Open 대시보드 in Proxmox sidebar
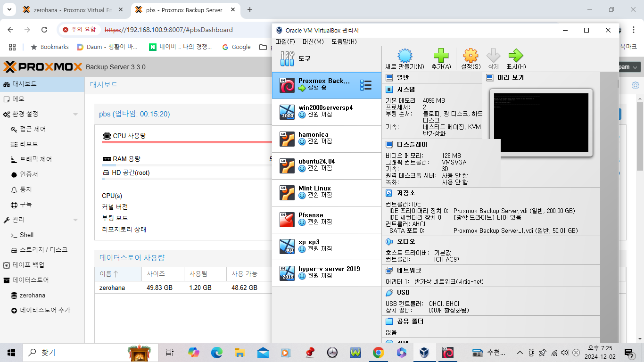644x362 pixels. tap(42, 84)
